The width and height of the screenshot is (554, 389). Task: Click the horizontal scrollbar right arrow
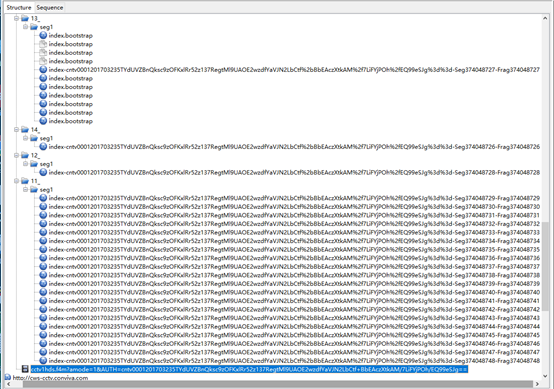(x=537, y=384)
